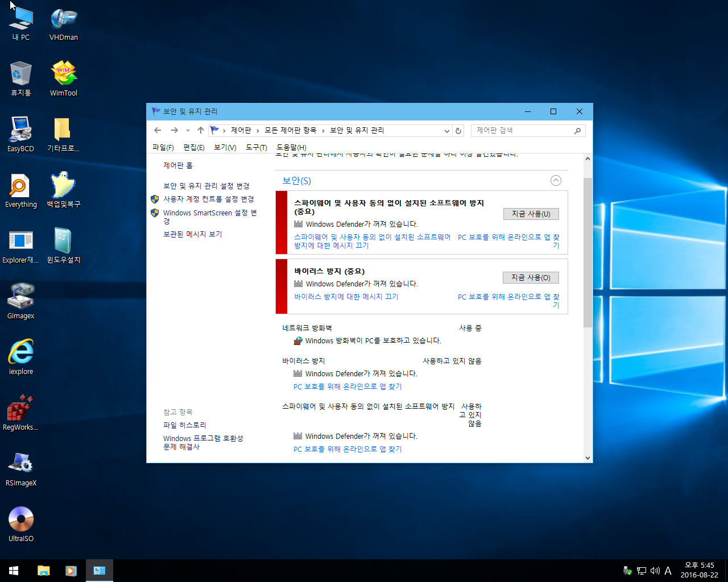Click the scrollbar down arrow
The width and height of the screenshot is (728, 582).
[588, 458]
